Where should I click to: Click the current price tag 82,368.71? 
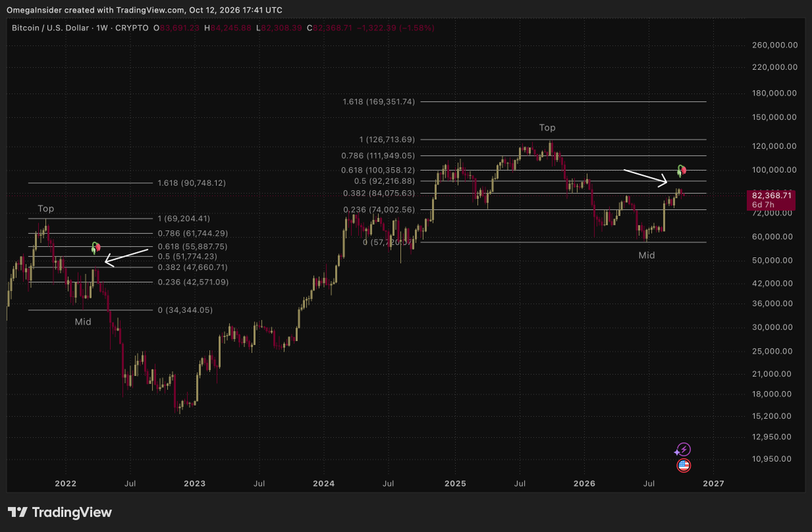(x=771, y=200)
